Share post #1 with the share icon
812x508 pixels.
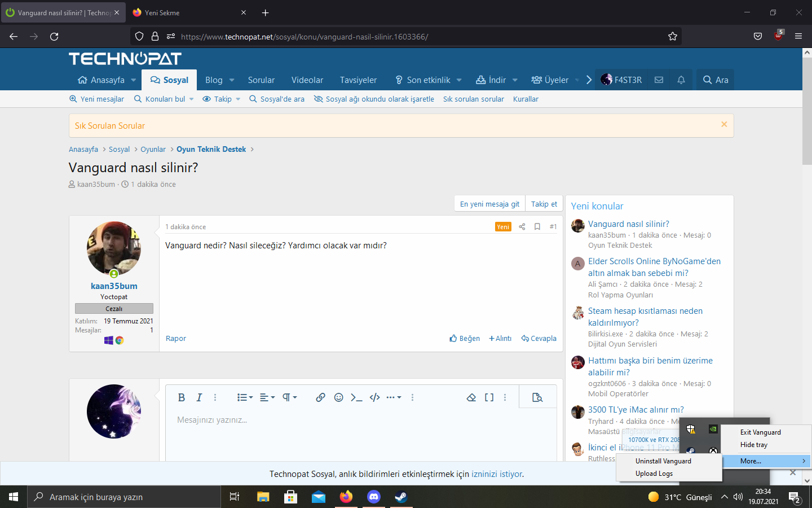(x=522, y=227)
